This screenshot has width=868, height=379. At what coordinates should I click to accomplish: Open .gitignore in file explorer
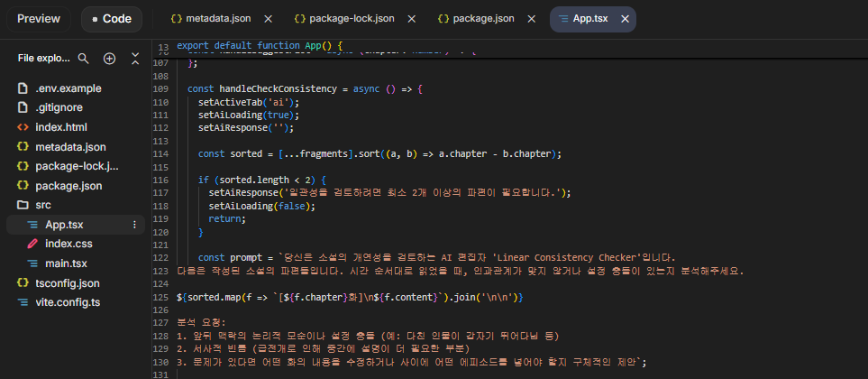[76, 107]
